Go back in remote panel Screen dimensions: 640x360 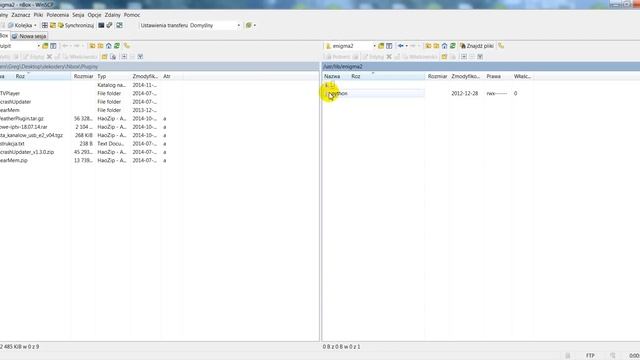tap(401, 46)
